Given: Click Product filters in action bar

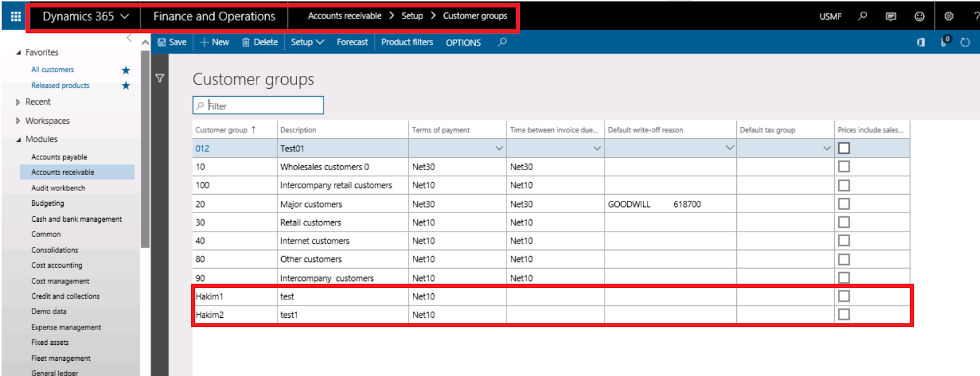Looking at the screenshot, I should click(407, 42).
